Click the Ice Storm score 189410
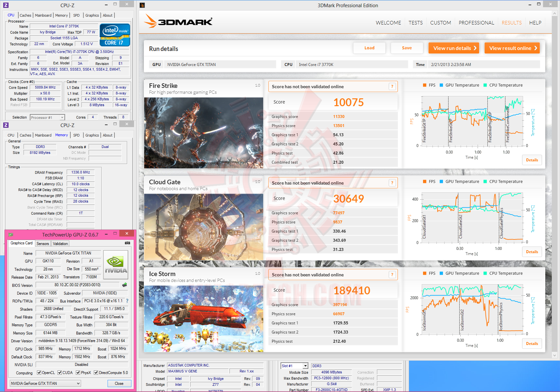 point(352,290)
